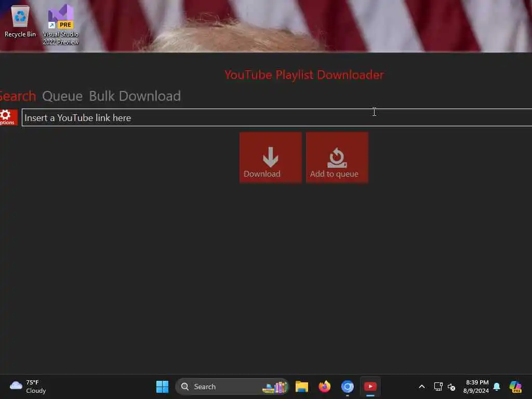
Task: Switch to the Bulk Download tab
Action: 135,96
